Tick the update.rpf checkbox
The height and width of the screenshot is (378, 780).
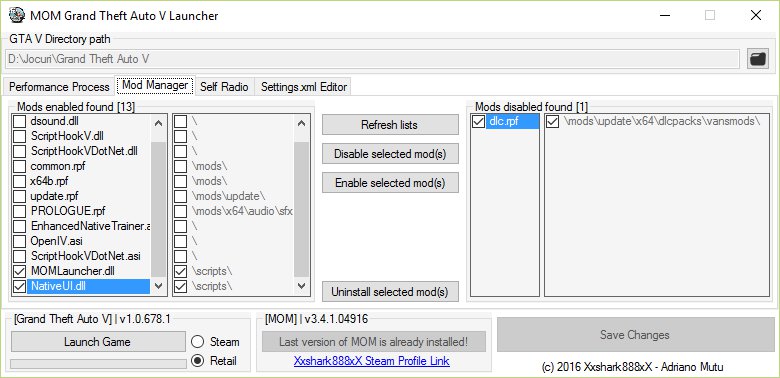click(19, 196)
